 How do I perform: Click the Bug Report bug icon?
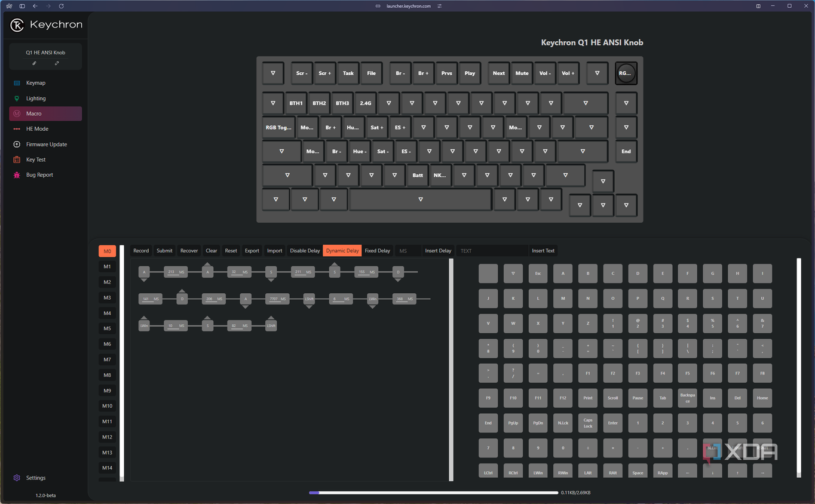click(17, 175)
